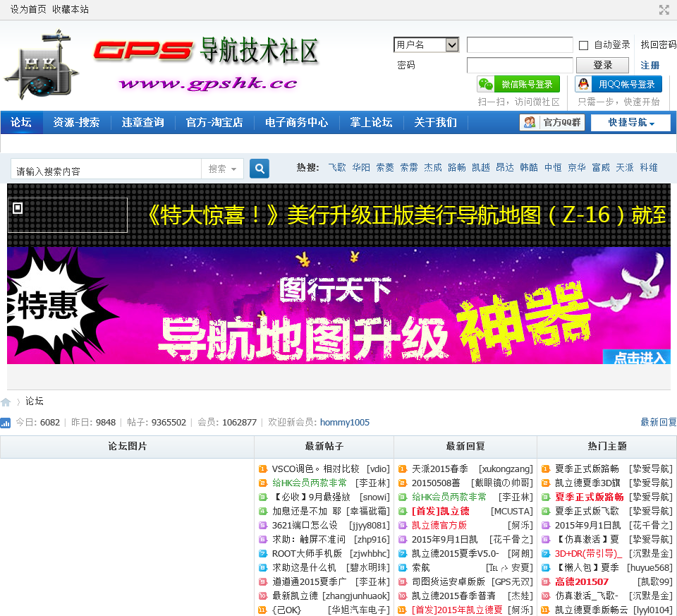Click author link [MCUSTA]
This screenshot has height=616, width=677.
pos(512,512)
